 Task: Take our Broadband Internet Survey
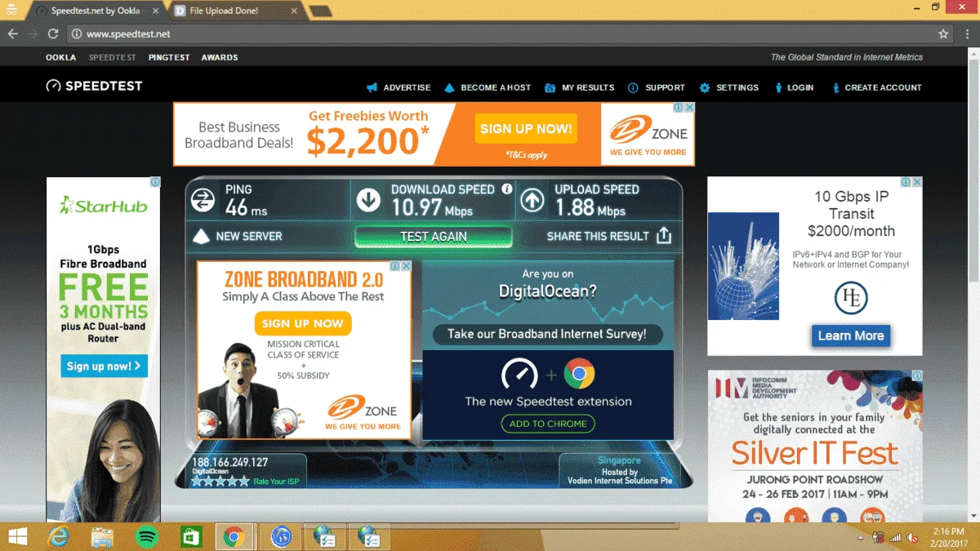point(547,334)
